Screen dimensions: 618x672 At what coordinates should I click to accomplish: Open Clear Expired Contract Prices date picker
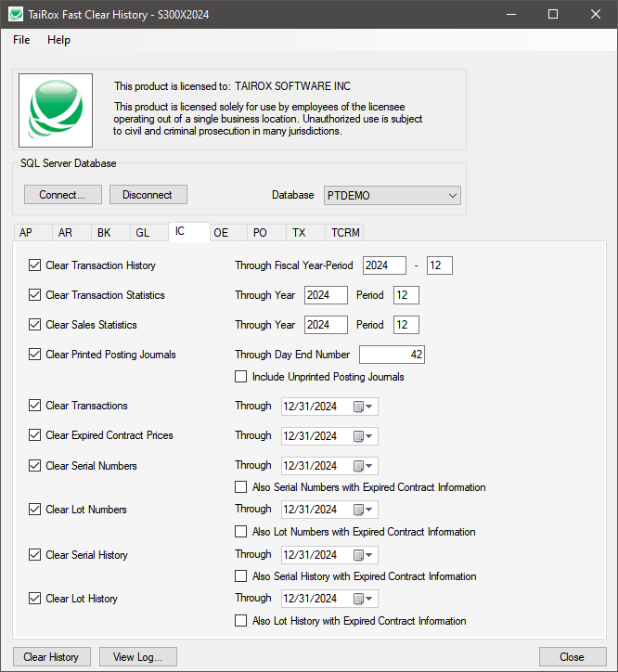pyautogui.click(x=360, y=436)
